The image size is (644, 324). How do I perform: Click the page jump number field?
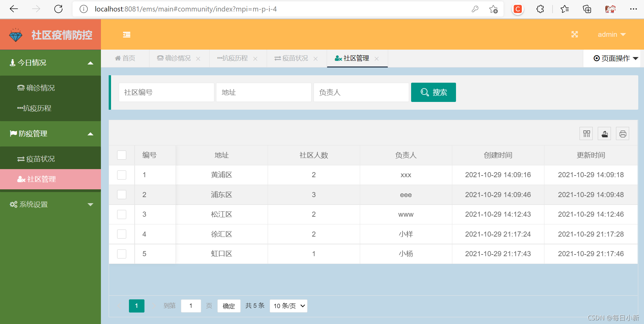point(191,306)
